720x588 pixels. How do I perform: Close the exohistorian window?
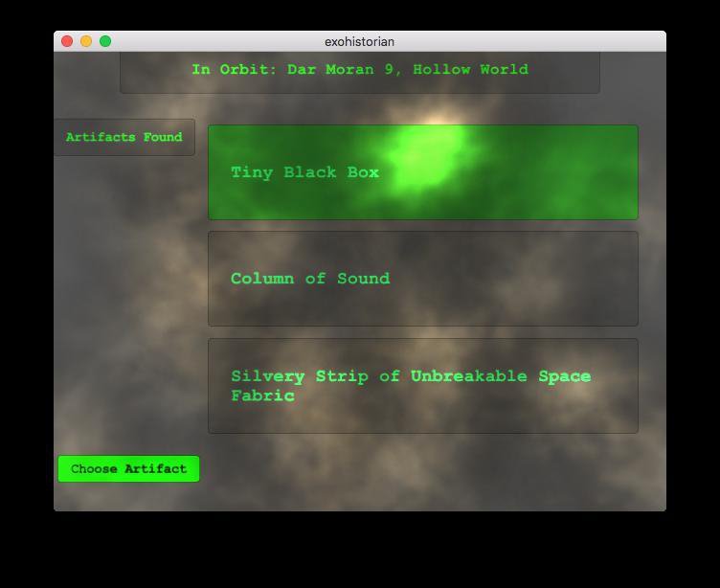(67, 41)
